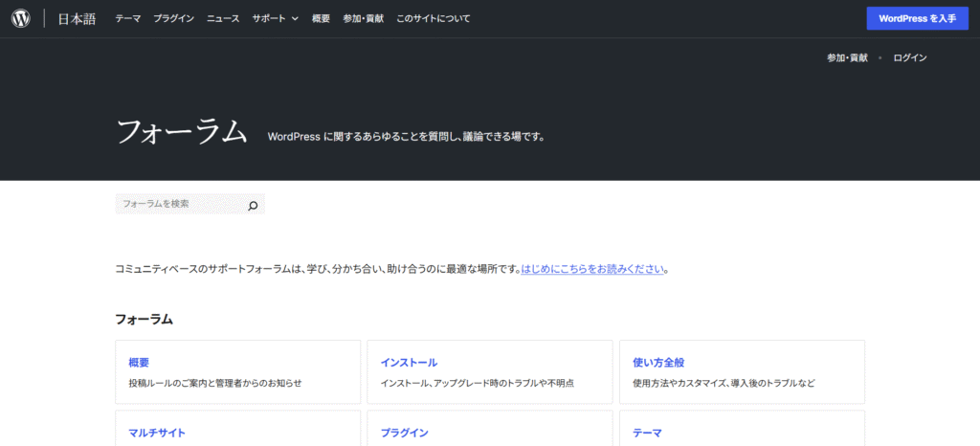Viewport: 980px width, 446px height.
Task: Open the プラグイン forum card link
Action: point(405,433)
